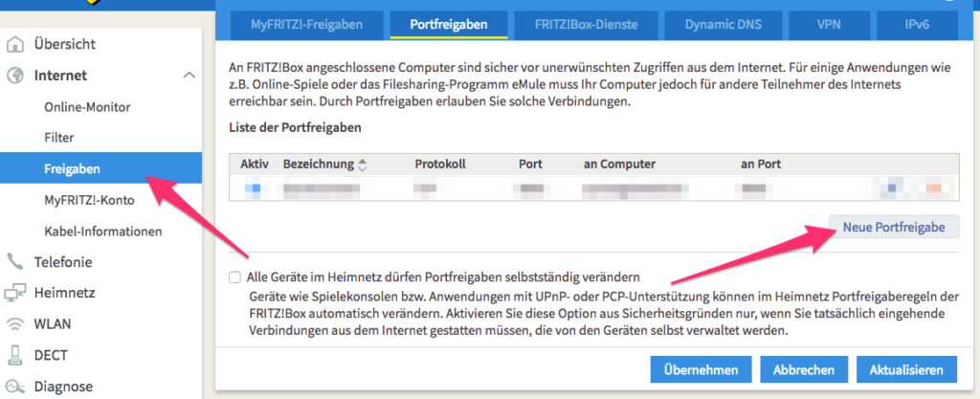Image resolution: width=980 pixels, height=399 pixels.
Task: Enable automatic port forwarding changes checkbox
Action: coord(235,277)
